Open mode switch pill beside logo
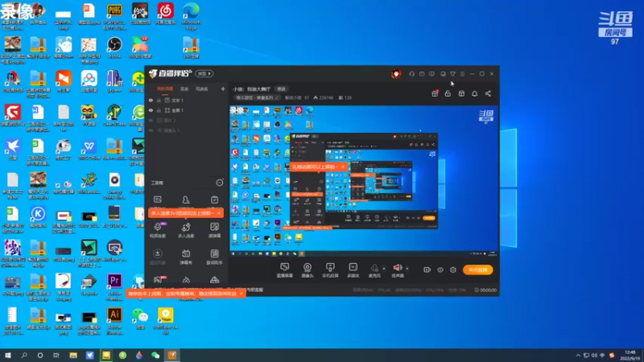This screenshot has height=362, width=644. pyautogui.click(x=204, y=74)
